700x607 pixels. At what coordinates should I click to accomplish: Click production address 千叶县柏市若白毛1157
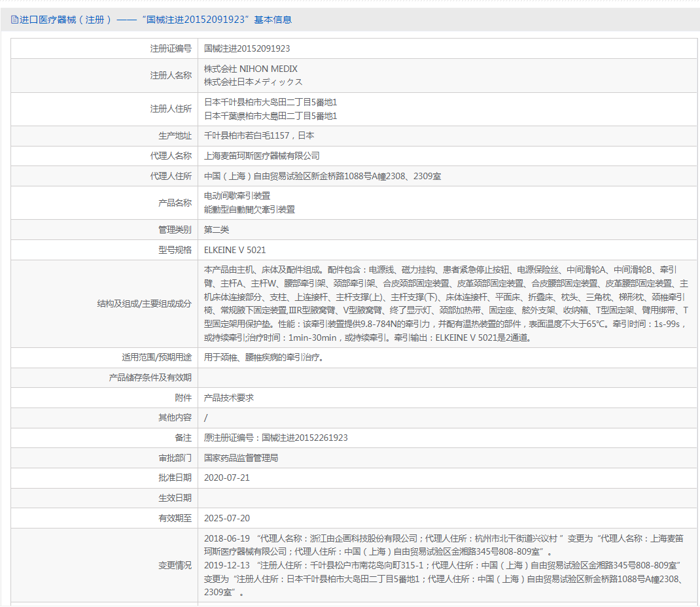[x=259, y=136]
